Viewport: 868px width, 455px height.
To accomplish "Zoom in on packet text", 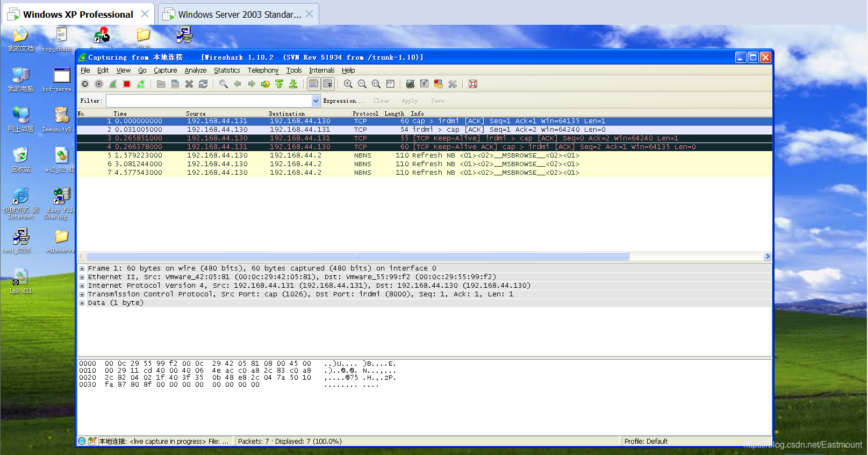I will 348,84.
